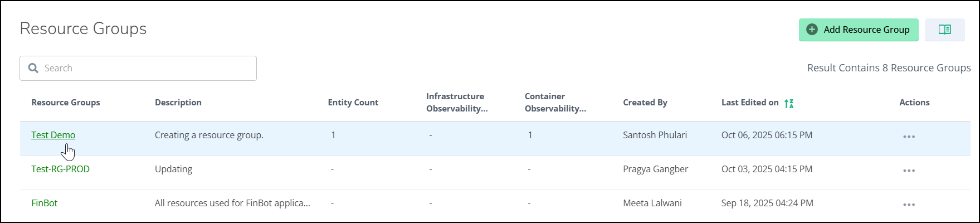This screenshot has width=980, height=223.
Task: Click the Description column header
Action: [178, 103]
